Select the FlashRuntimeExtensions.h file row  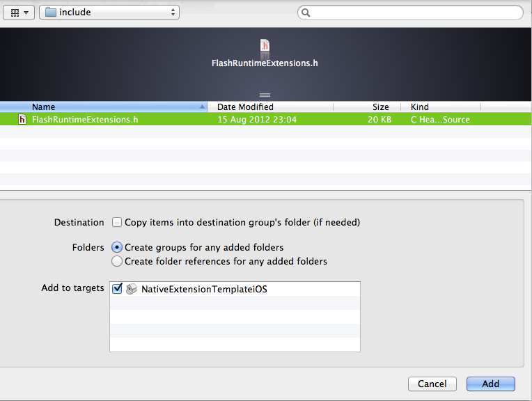[266, 120]
